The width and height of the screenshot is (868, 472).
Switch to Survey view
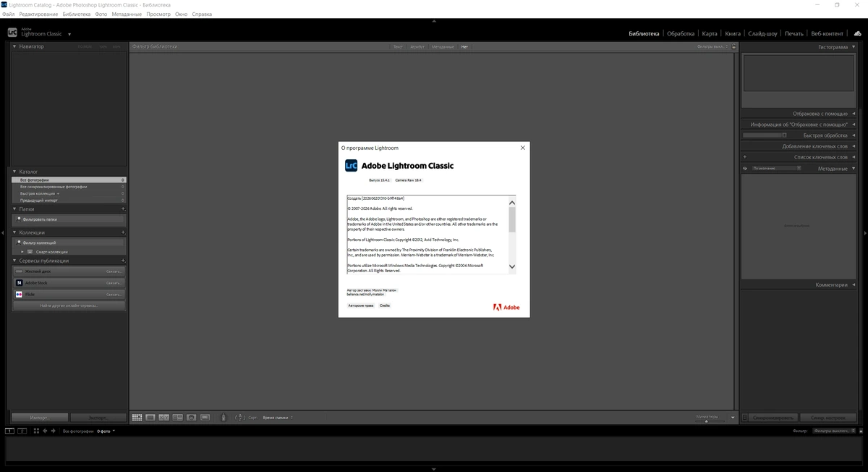178,418
